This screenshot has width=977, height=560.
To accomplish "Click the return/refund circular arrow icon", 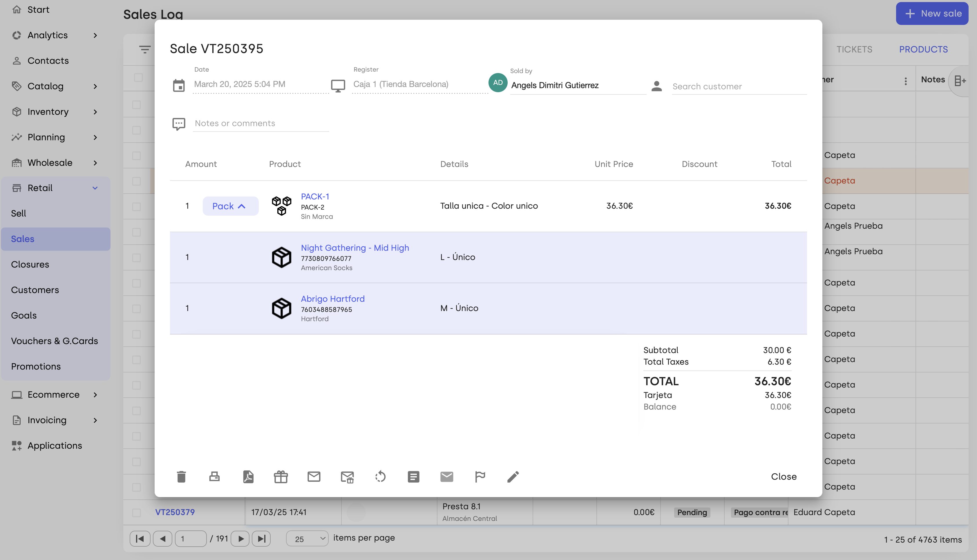I will tap(380, 477).
